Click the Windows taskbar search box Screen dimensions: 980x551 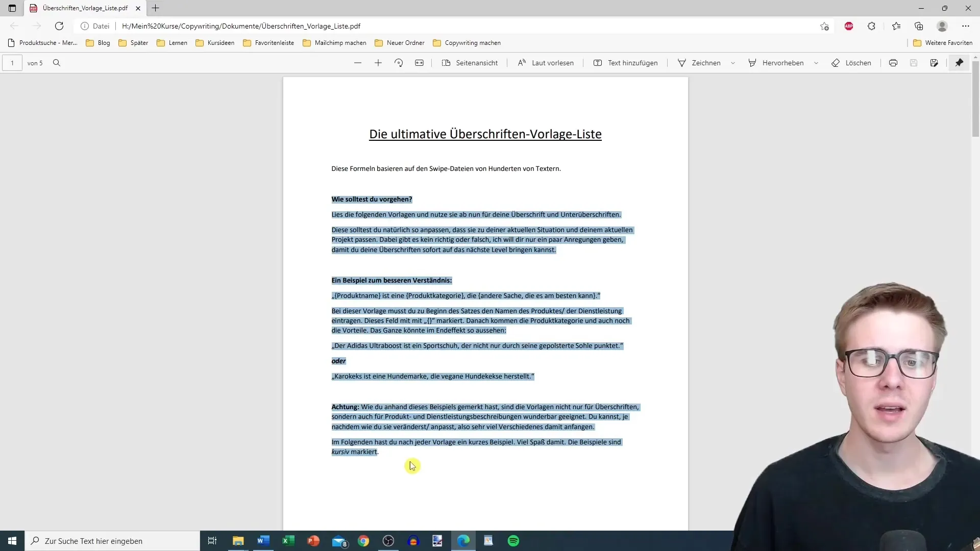point(112,541)
